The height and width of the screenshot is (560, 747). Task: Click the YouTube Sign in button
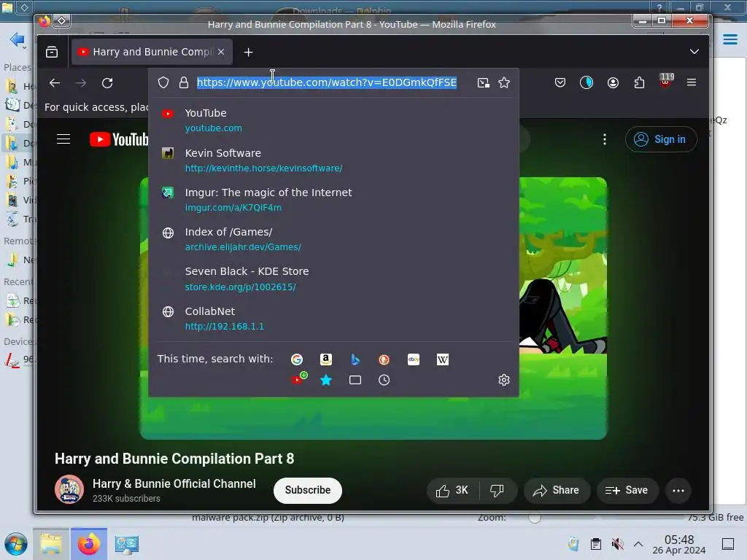[661, 139]
